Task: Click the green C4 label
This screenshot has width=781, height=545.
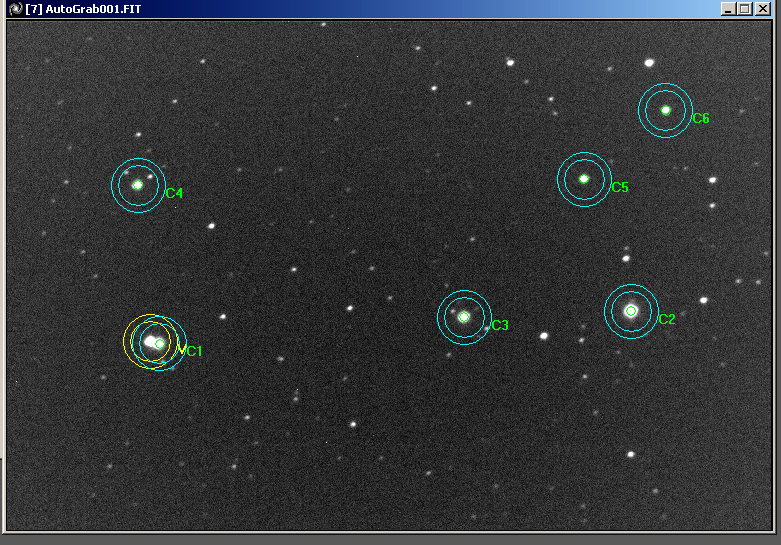Action: 174,193
